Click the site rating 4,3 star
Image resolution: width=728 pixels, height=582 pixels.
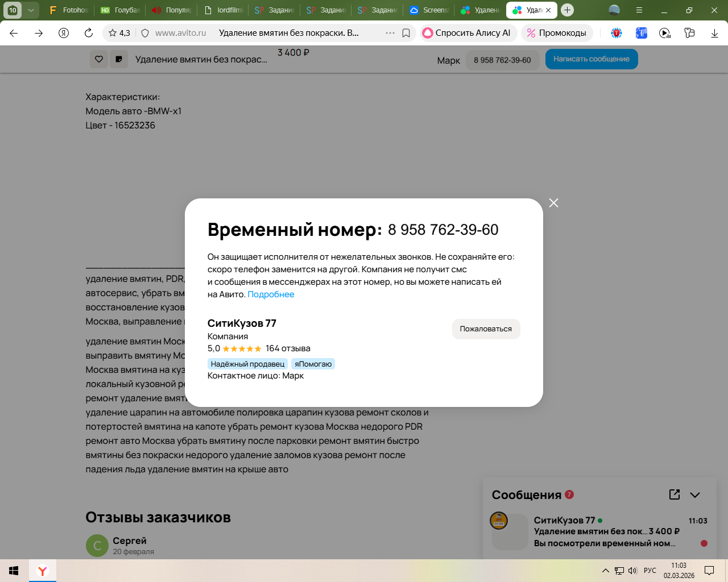click(x=119, y=33)
